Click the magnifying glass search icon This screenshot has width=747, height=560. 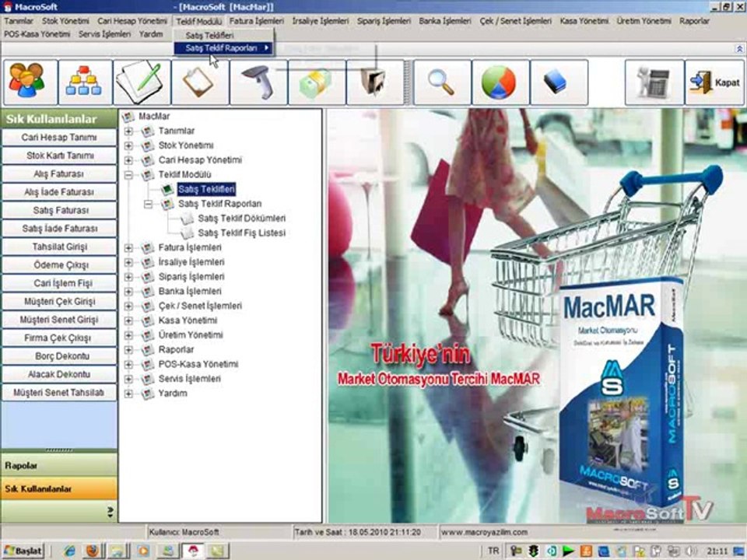tap(442, 82)
